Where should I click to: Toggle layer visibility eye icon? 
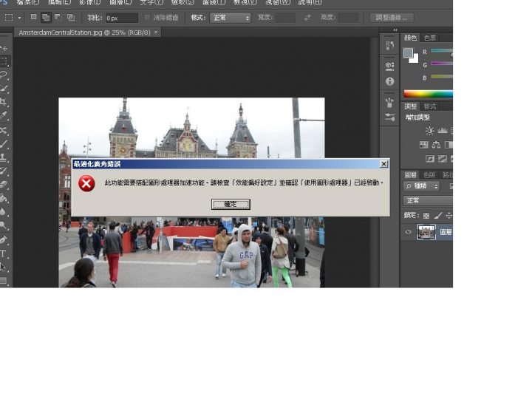[x=408, y=232]
